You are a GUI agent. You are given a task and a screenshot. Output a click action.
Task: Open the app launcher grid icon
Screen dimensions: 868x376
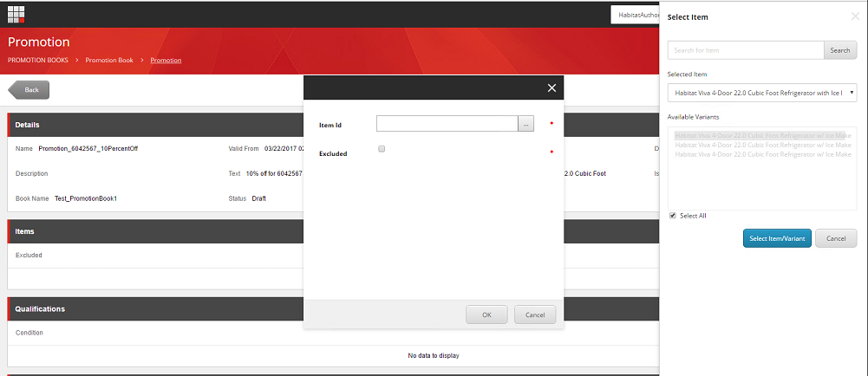click(x=16, y=14)
